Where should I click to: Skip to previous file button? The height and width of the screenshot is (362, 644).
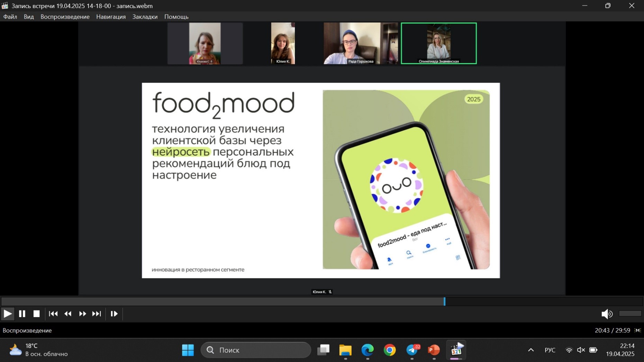coord(53,314)
